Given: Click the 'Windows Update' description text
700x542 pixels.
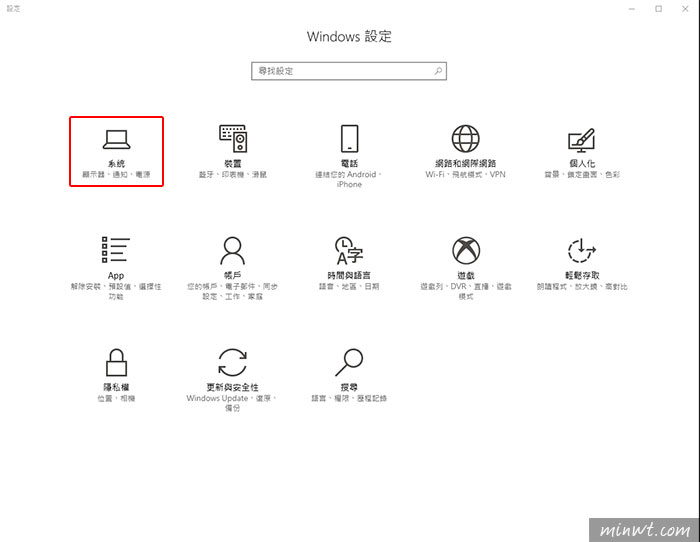Looking at the screenshot, I should coord(217,398).
